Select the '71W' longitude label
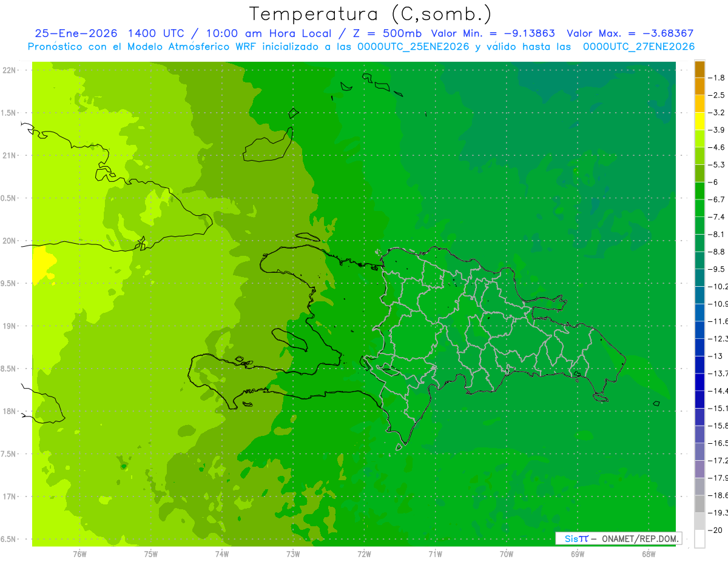This screenshot has width=728, height=562. point(435,554)
